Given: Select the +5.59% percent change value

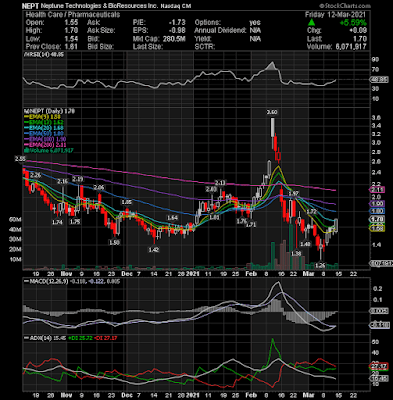Looking at the screenshot, I should [x=353, y=23].
